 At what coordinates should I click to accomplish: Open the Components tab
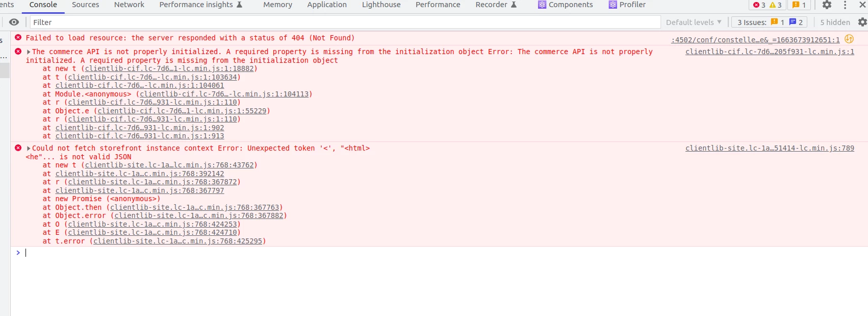[566, 5]
